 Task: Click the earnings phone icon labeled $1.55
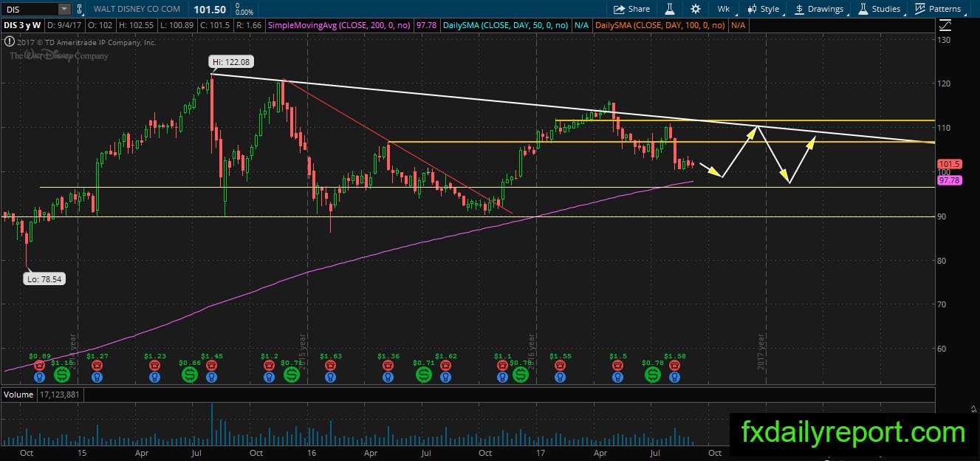point(561,365)
